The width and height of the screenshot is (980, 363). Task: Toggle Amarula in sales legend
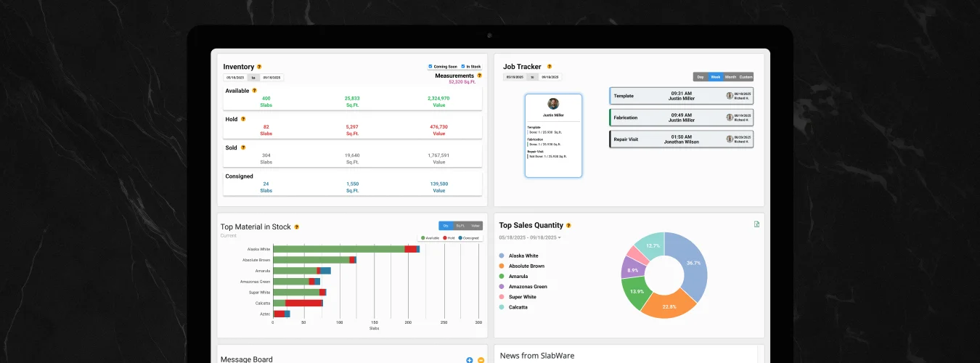[513, 276]
